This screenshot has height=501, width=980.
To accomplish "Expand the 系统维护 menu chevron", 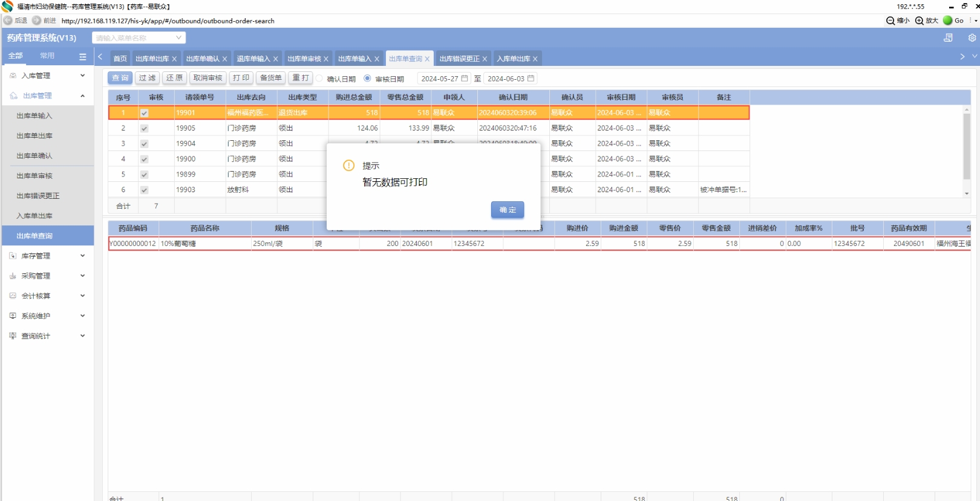I will coord(83,315).
